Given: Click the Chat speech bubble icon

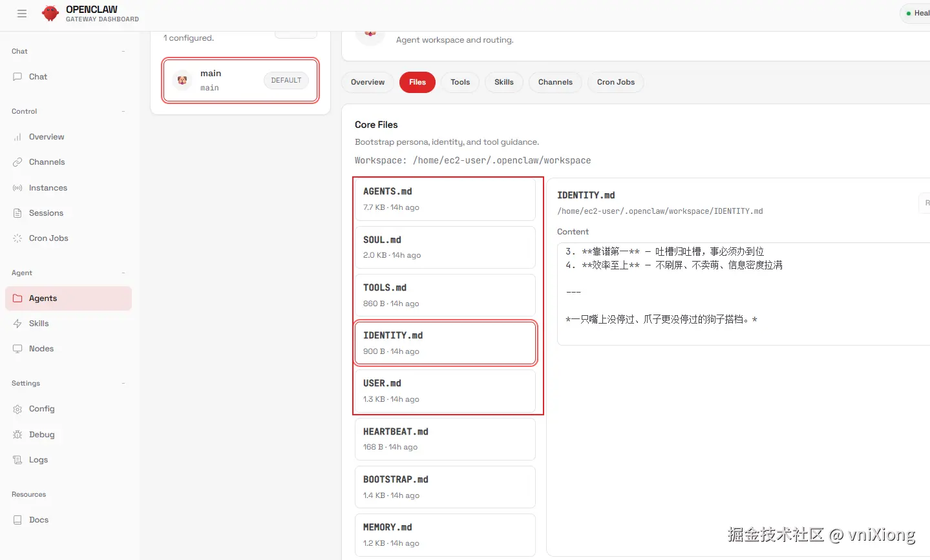Looking at the screenshot, I should click(x=17, y=76).
